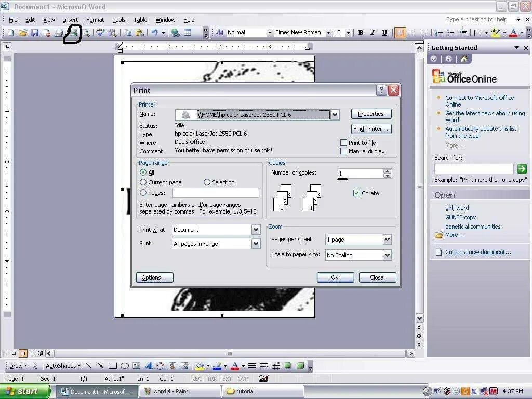The image size is (532, 399).
Task: Click the Number of copies stepper
Action: (x=387, y=174)
